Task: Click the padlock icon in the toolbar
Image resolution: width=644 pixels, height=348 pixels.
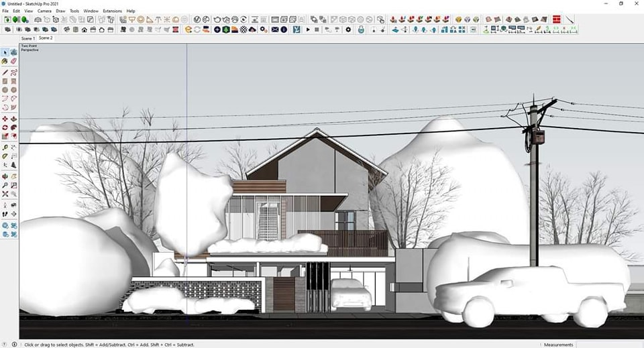Action: tap(360, 30)
